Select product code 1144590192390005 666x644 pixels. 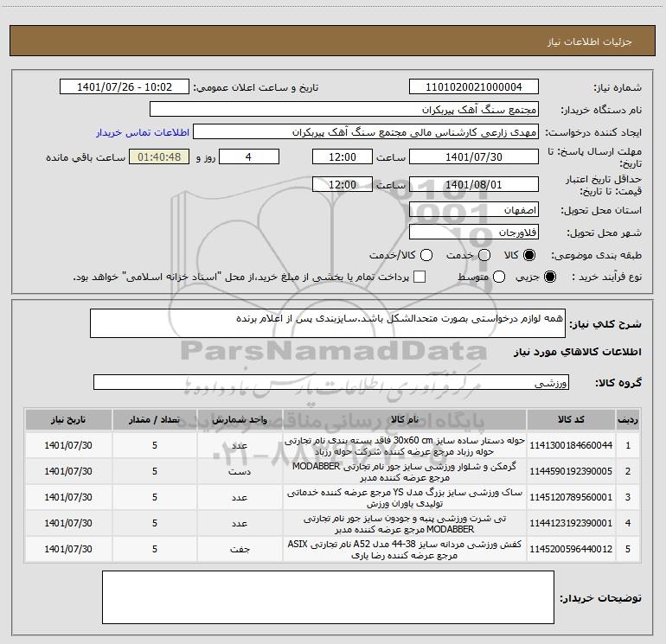[571, 471]
